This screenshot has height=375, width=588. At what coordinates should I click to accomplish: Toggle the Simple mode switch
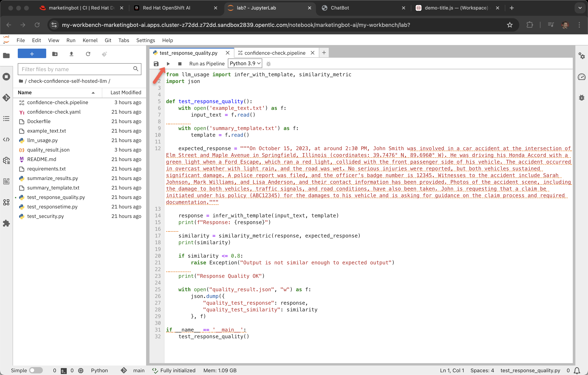[x=36, y=370]
